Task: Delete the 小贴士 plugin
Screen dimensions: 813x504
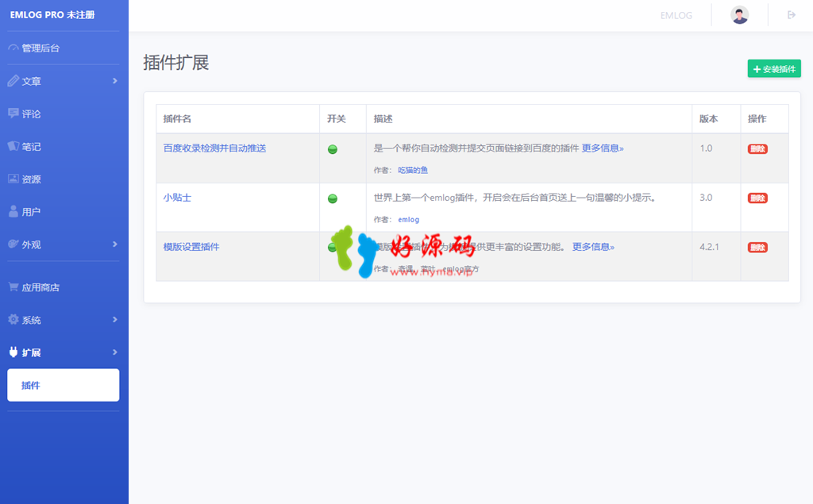Action: point(757,198)
